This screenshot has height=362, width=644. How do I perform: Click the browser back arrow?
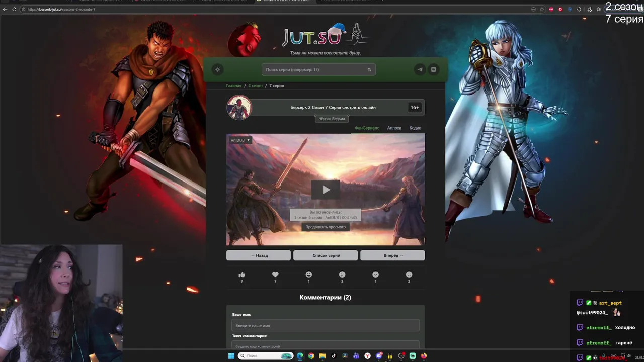click(6, 9)
